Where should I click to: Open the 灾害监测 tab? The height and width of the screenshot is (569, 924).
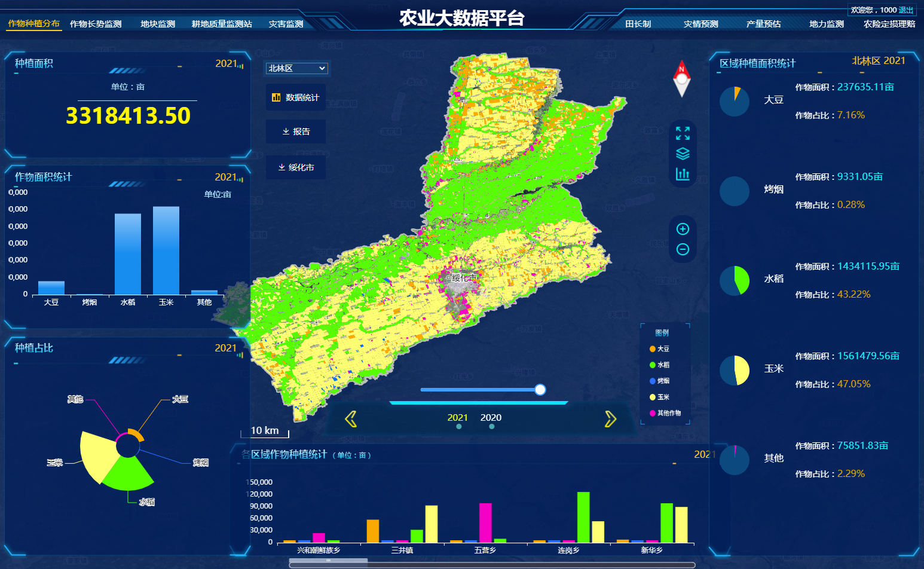coord(285,24)
